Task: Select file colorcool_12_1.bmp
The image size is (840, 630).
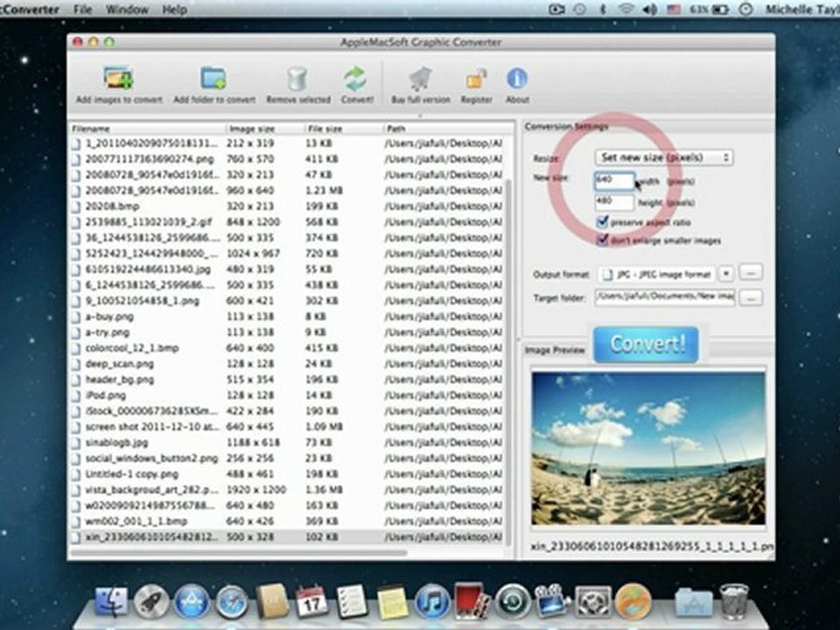Action: 287,348
